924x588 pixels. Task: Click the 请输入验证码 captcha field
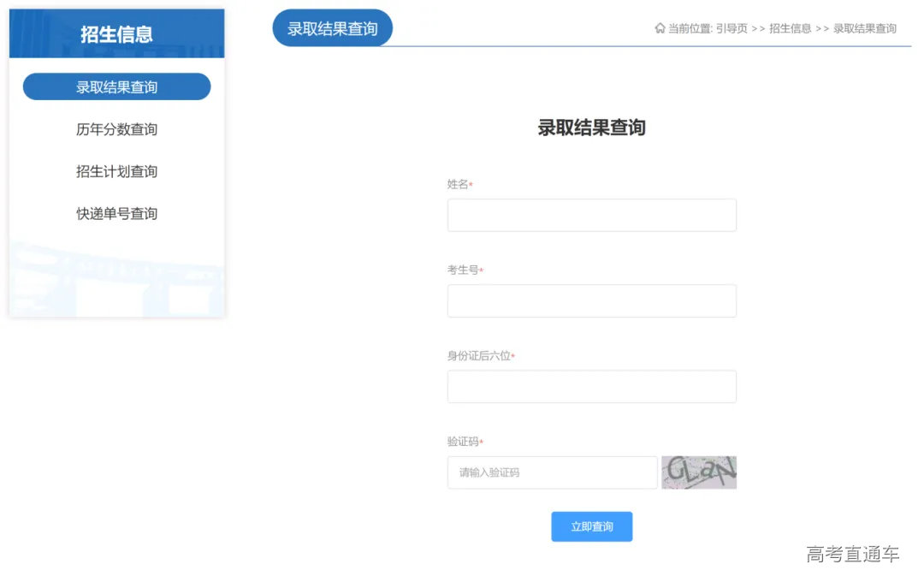[x=551, y=472]
